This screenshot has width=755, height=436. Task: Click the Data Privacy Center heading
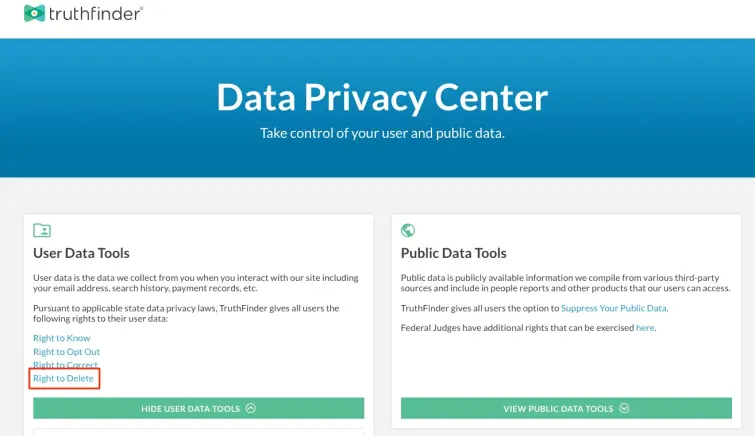(x=382, y=97)
